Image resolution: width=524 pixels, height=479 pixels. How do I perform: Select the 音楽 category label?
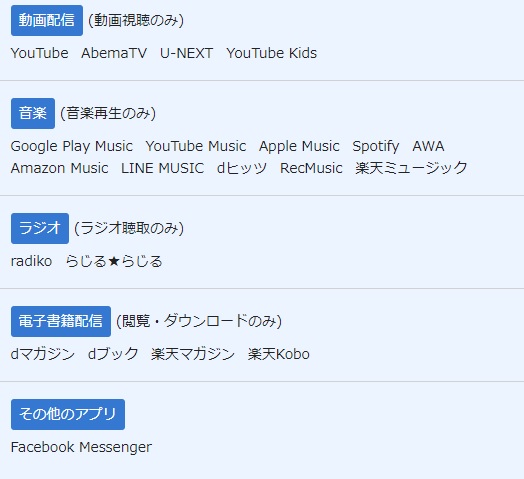(x=33, y=113)
